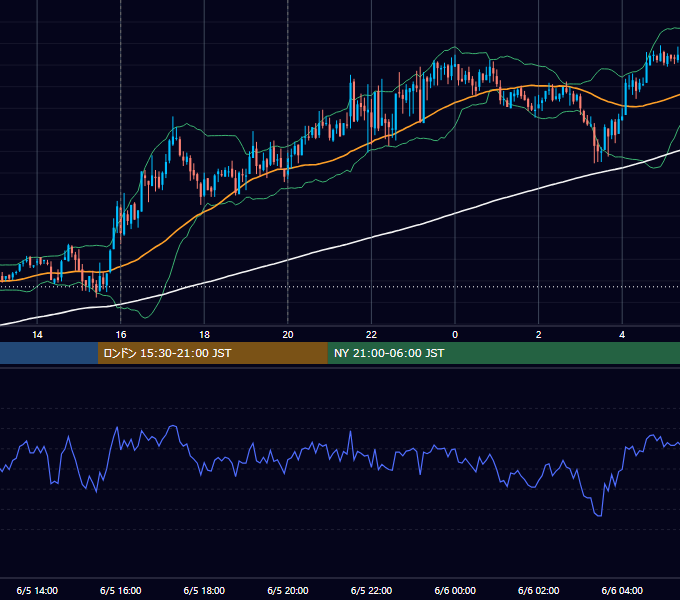Viewport: 680px width, 600px height.
Task: Click the 0 hour label on price chart axis
Action: point(455,335)
